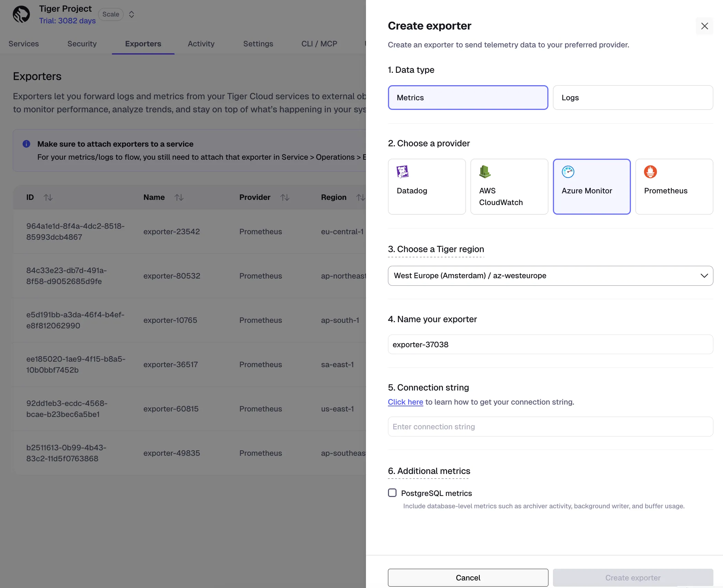This screenshot has width=723, height=588.
Task: Select the Exporters tab
Action: [x=143, y=44]
